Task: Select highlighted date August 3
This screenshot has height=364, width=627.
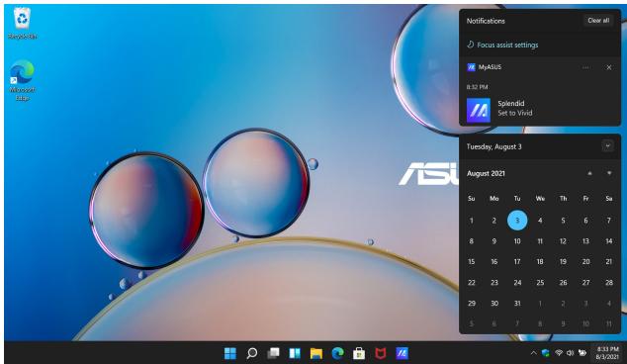Action: (517, 221)
